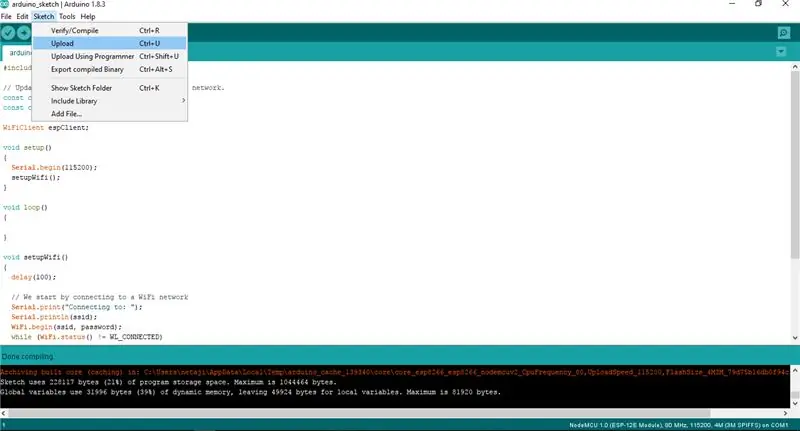Click the console scroll-left arrow
The width and height of the screenshot is (800, 431).
tap(4, 413)
